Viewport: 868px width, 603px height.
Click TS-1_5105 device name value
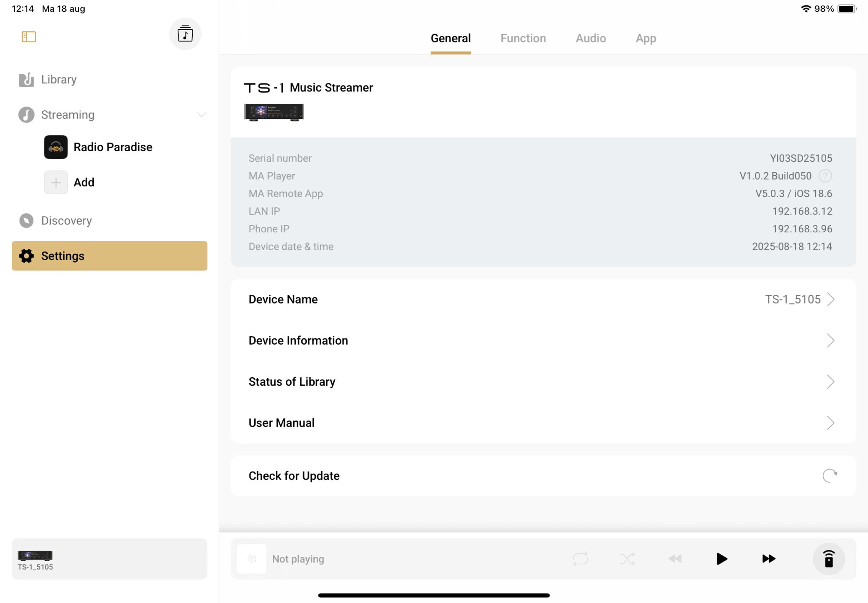pyautogui.click(x=793, y=299)
